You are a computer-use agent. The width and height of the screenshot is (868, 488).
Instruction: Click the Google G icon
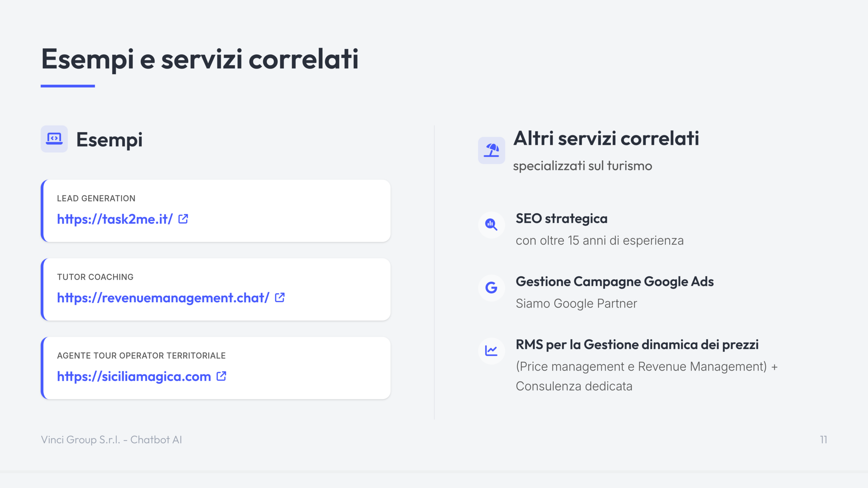point(491,288)
